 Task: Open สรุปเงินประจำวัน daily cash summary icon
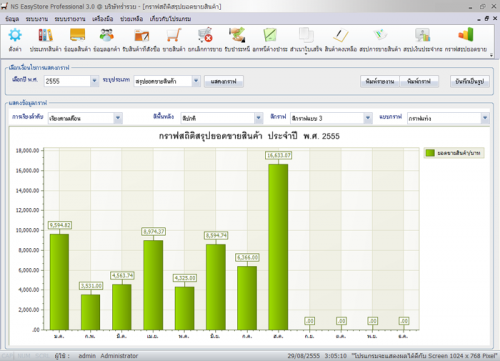(x=422, y=35)
